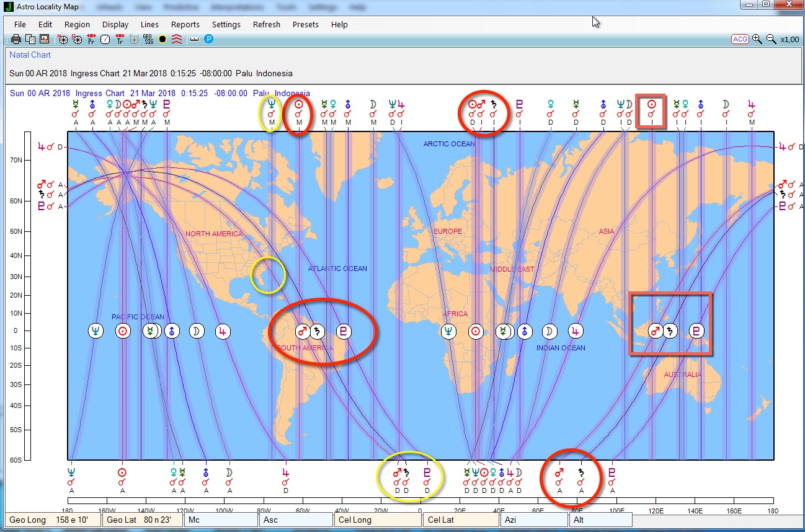Click the zoom in magnifier icon
This screenshot has height=532, width=805.
pos(757,39)
